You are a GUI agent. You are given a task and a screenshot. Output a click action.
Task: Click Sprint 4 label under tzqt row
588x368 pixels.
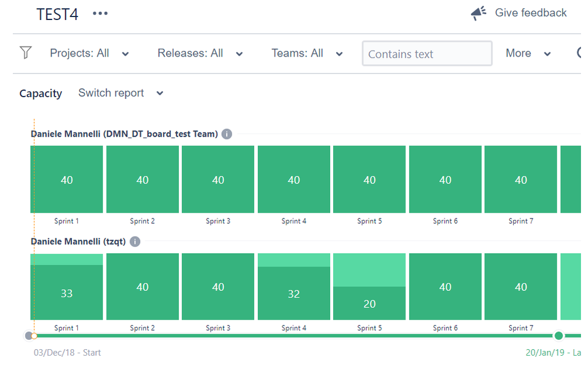pos(294,328)
